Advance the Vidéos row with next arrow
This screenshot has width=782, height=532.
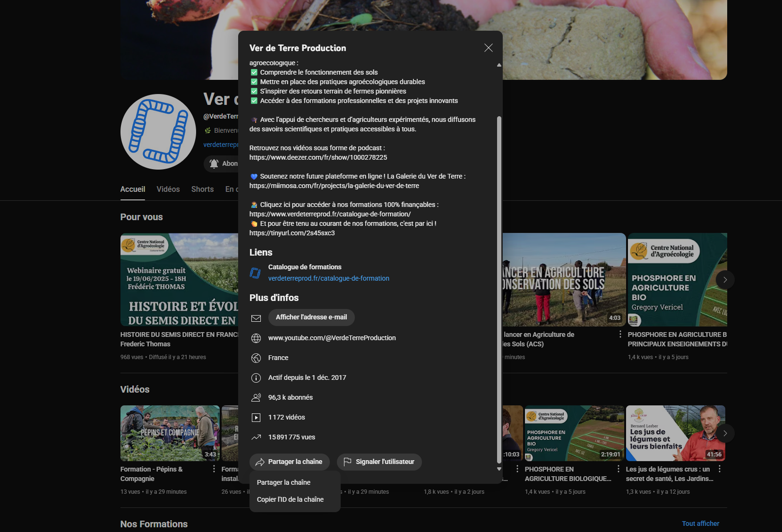click(725, 433)
